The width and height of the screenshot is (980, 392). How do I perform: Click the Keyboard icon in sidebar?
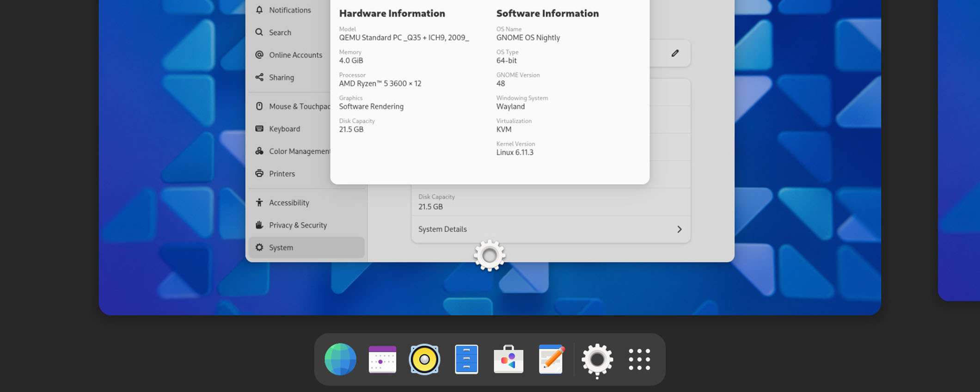[x=259, y=129]
